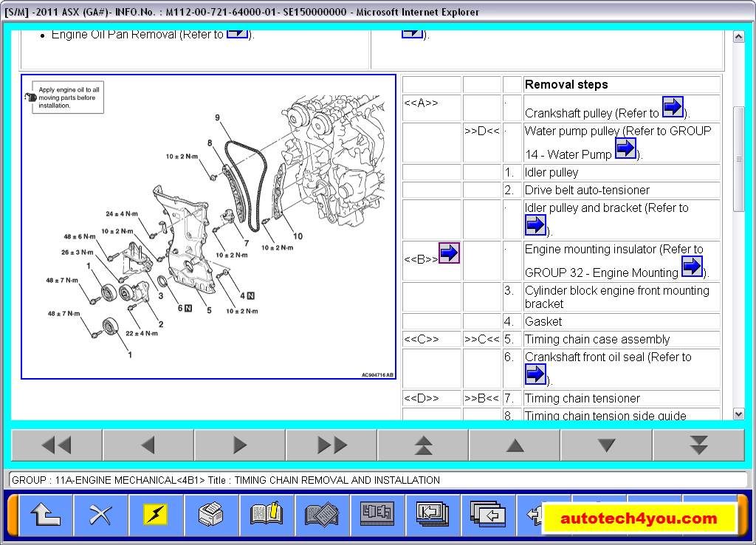Open the service manual book icon
This screenshot has width=756, height=545.
(267, 515)
